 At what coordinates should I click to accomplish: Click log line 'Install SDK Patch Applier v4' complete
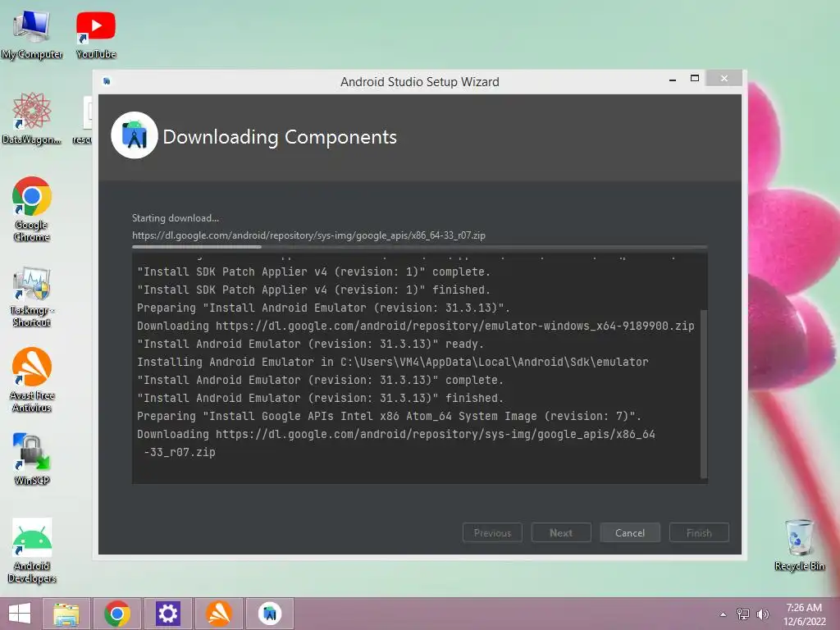coord(313,272)
